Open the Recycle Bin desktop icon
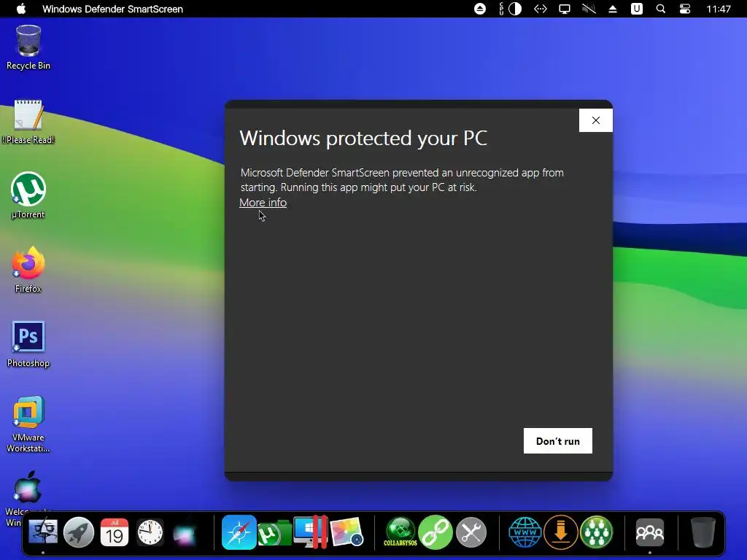The width and height of the screenshot is (747, 560). coord(28,47)
